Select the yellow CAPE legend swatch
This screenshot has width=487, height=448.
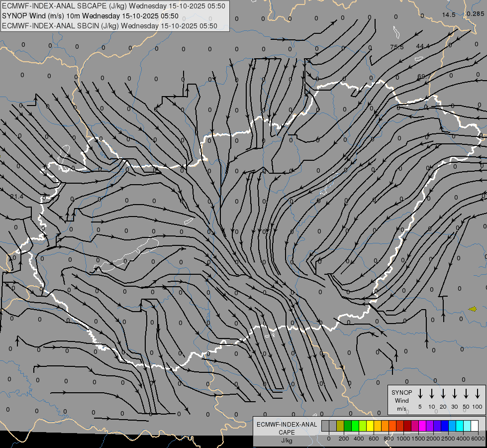(370, 426)
